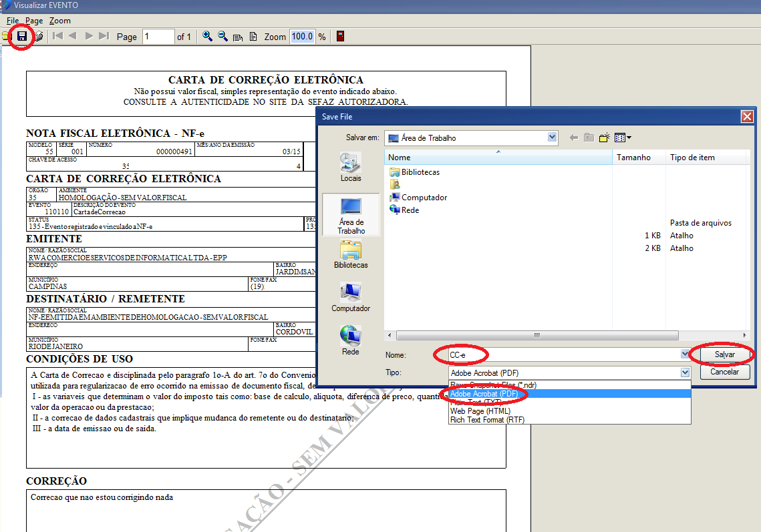This screenshot has height=532, width=761.
Task: Click the horizontal scrollbar thumb in file list
Action: 537,335
